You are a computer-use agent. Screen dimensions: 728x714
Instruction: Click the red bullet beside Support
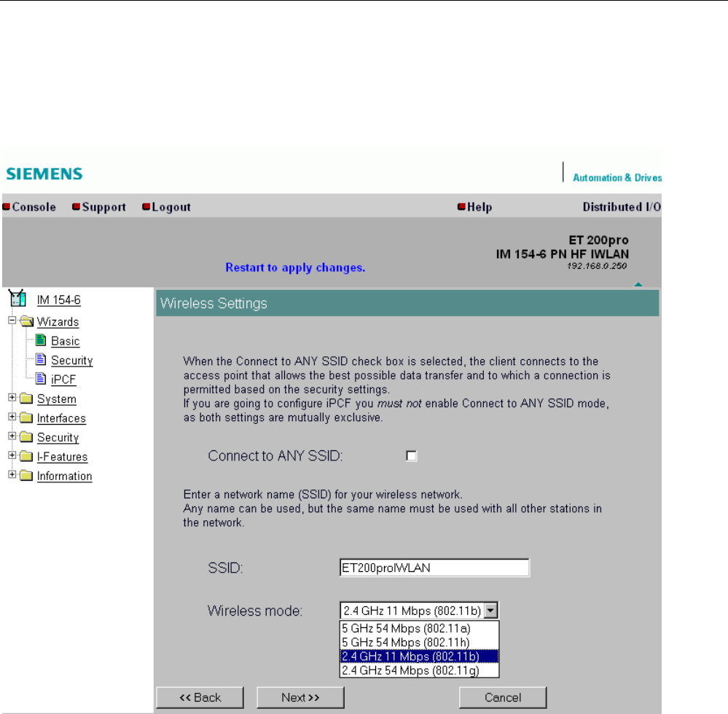coord(76,207)
